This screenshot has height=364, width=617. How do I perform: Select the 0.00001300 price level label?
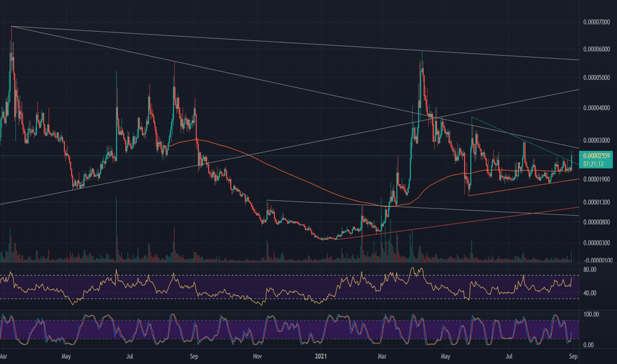tap(596, 203)
